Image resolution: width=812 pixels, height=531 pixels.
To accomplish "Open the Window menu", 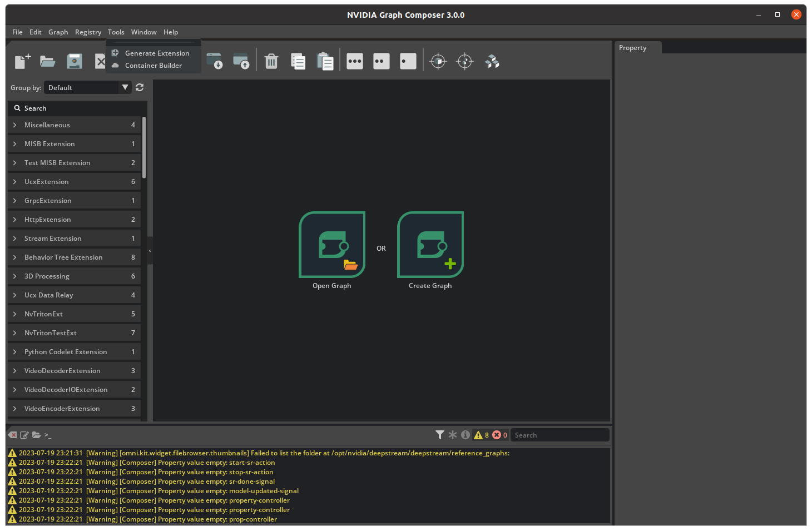I will click(144, 32).
